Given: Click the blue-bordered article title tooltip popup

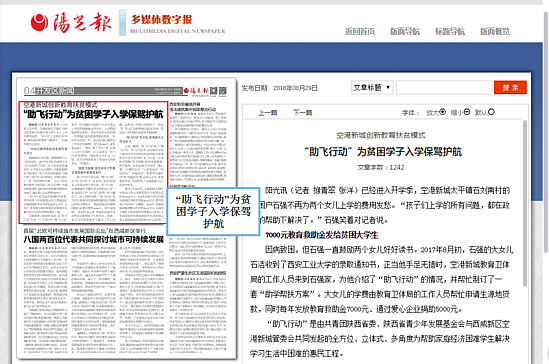Looking at the screenshot, I should pyautogui.click(x=213, y=211).
